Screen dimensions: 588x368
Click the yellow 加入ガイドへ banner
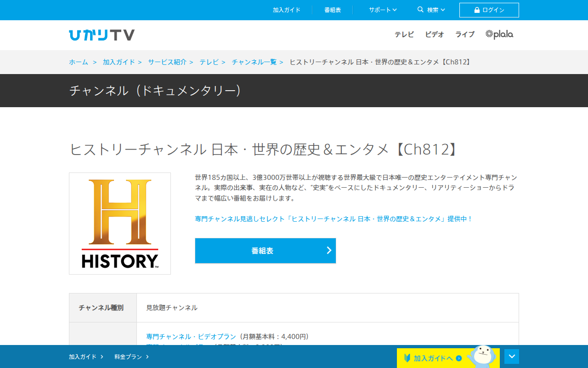point(448,358)
